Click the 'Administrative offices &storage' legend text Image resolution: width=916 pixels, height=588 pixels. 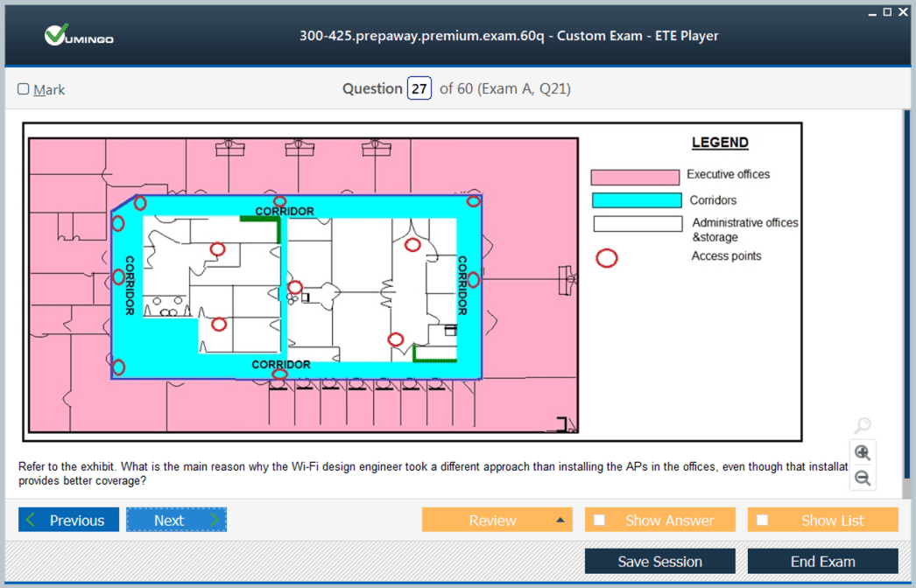pos(745,229)
